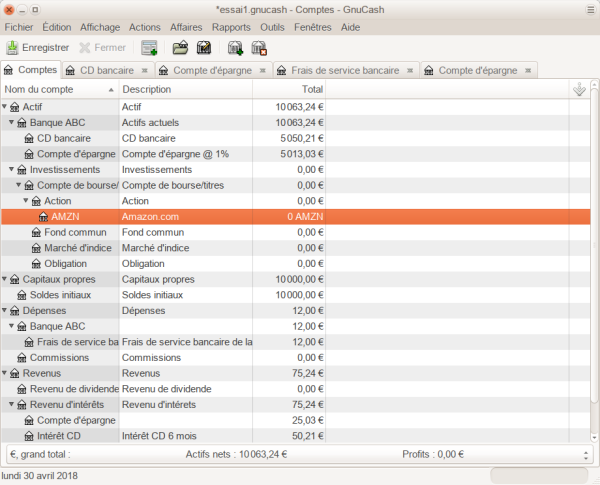
Task: Open the Affaires menu
Action: point(185,27)
